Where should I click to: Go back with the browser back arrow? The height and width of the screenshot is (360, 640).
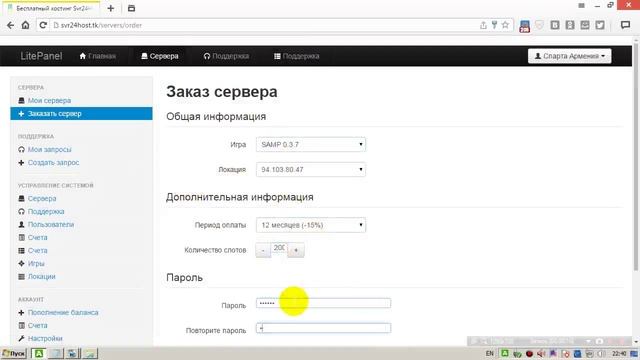[x=10, y=25]
